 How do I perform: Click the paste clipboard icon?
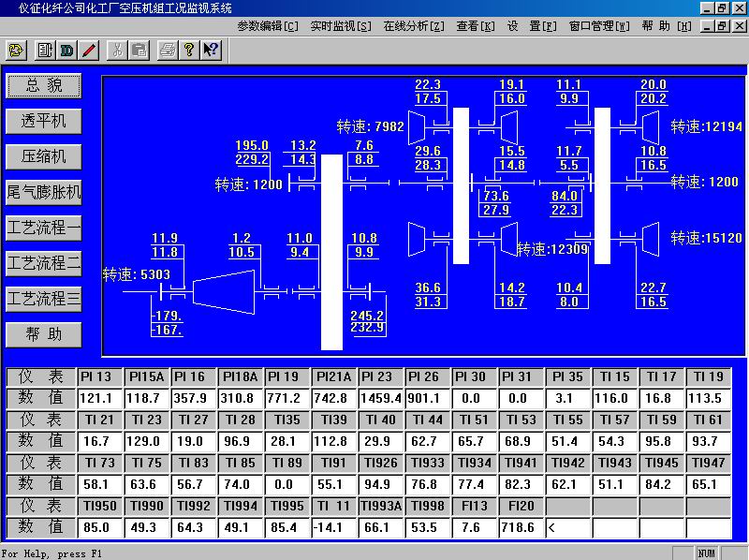tap(139, 50)
